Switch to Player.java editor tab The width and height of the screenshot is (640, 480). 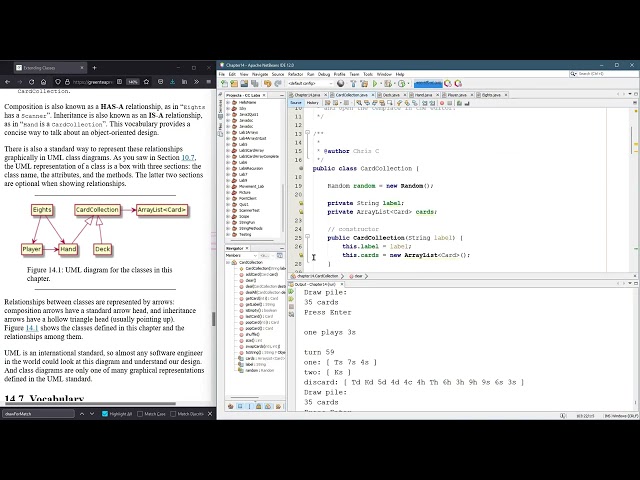(457, 95)
